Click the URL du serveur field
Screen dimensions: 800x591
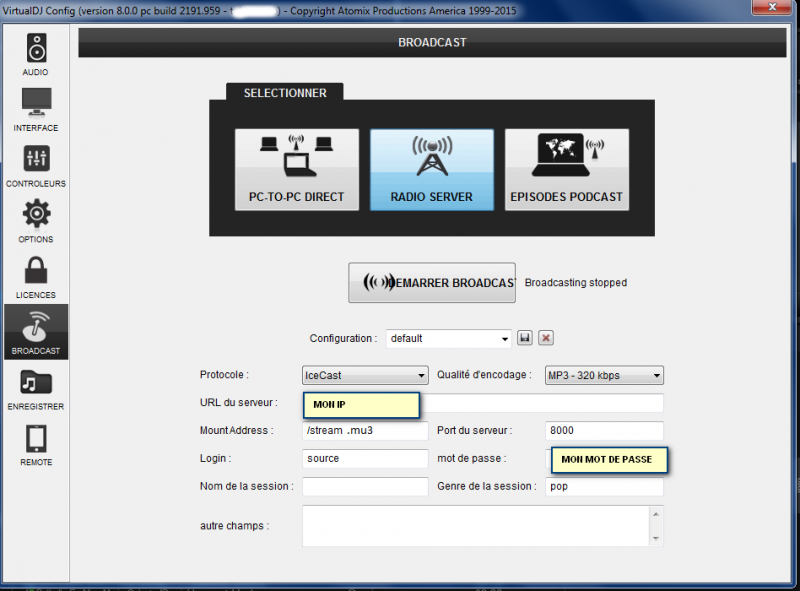click(483, 403)
